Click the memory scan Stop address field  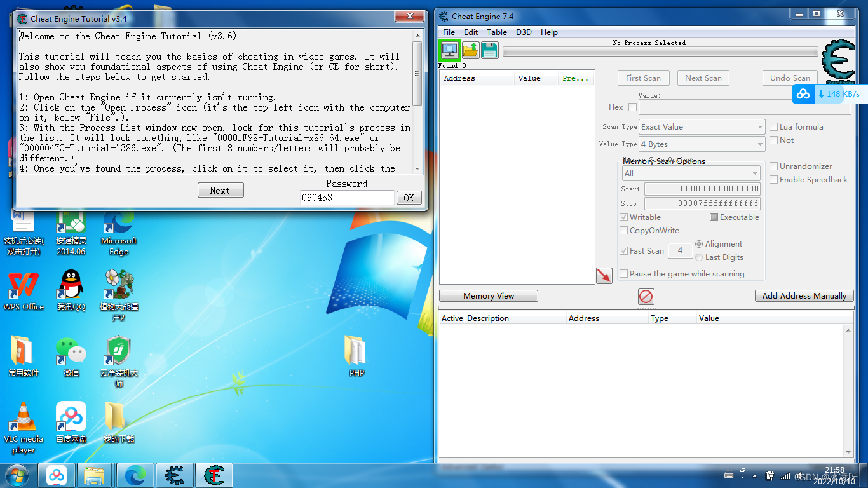point(702,203)
